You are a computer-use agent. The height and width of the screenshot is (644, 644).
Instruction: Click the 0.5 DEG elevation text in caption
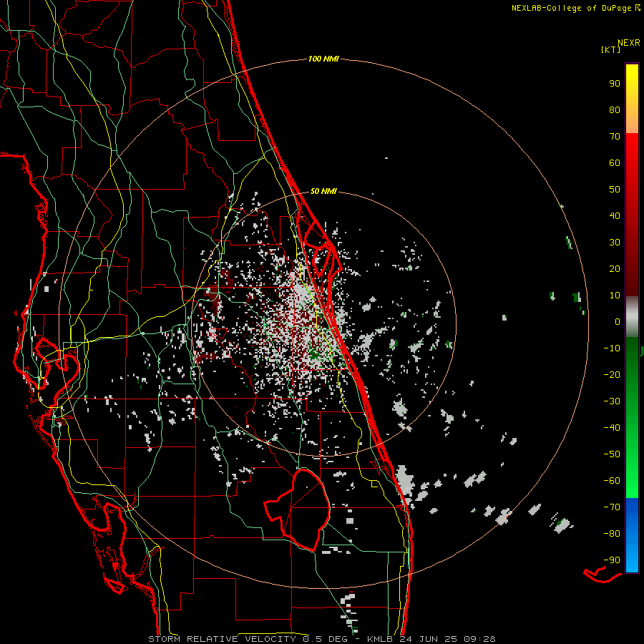point(325,639)
